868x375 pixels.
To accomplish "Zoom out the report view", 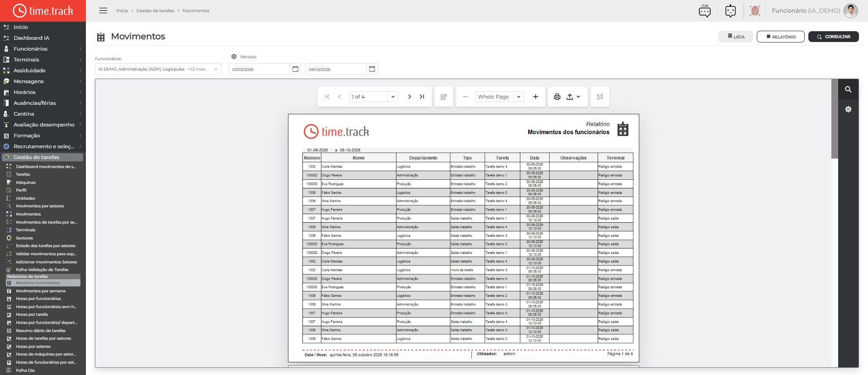I will pyautogui.click(x=465, y=97).
